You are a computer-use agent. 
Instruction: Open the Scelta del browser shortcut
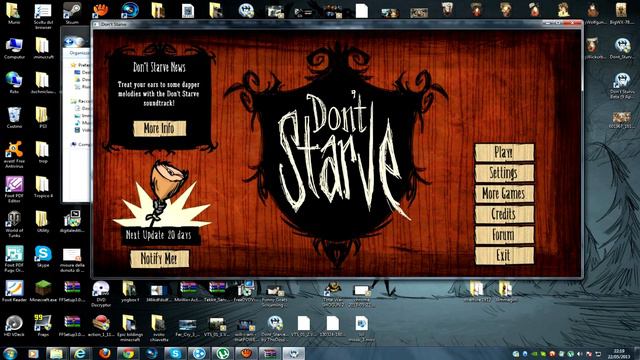click(x=43, y=16)
